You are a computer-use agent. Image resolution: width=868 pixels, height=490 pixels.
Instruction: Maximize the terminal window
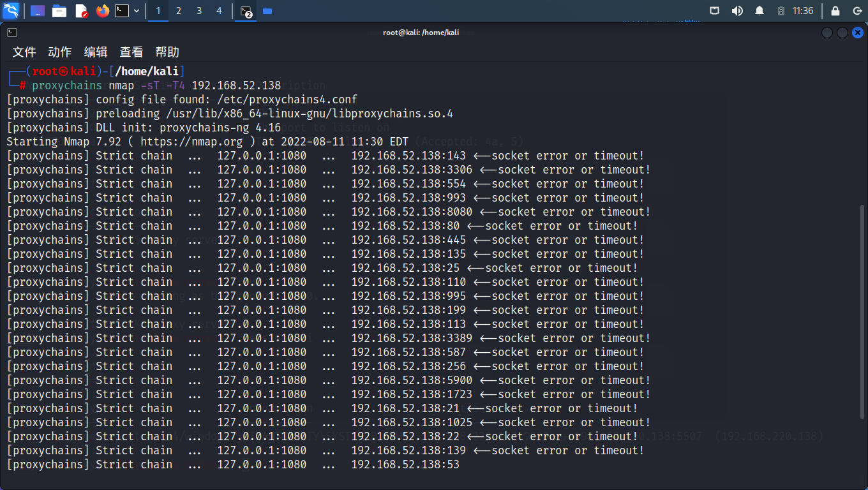(x=842, y=33)
